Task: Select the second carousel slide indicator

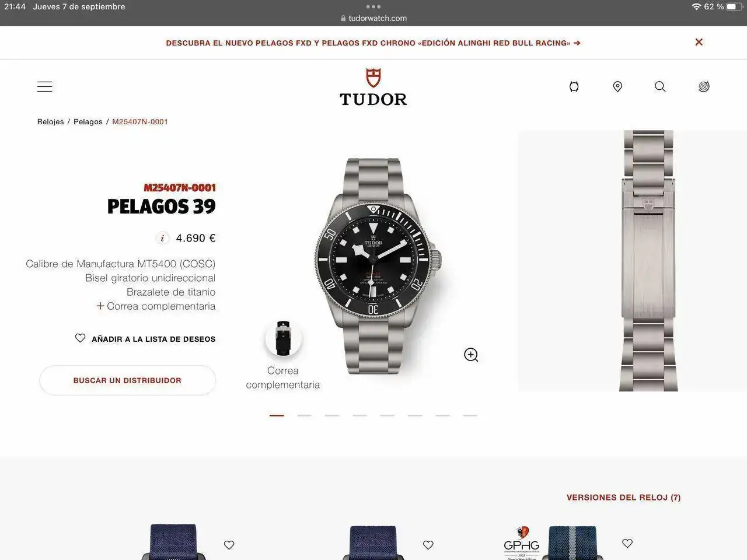Action: (x=304, y=415)
